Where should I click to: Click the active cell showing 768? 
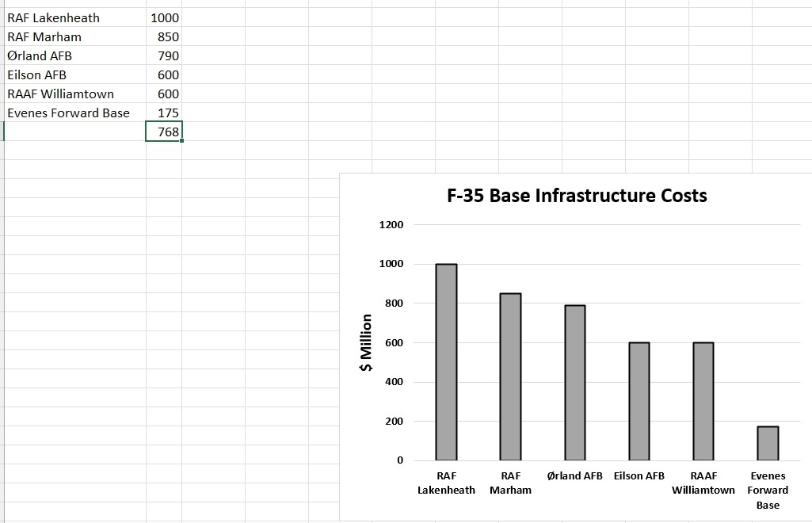point(164,132)
